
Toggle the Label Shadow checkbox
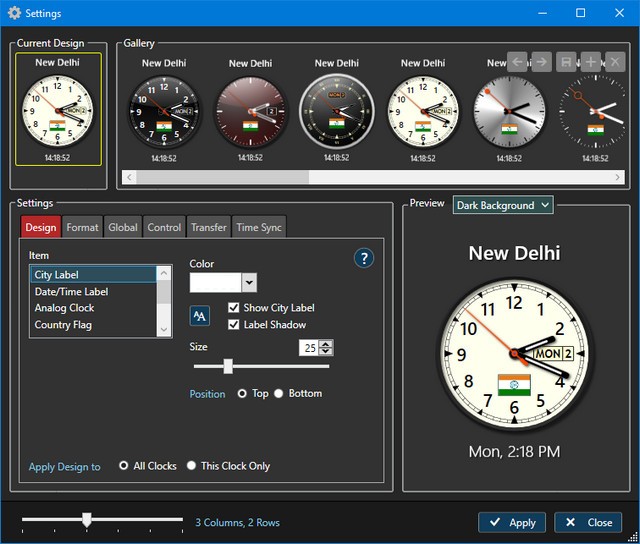point(234,325)
